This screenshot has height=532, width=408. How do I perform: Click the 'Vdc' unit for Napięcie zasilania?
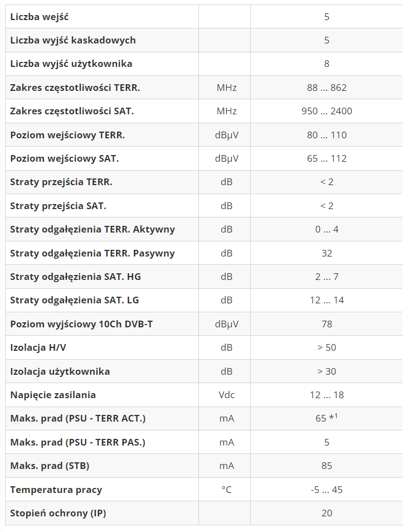point(226,395)
